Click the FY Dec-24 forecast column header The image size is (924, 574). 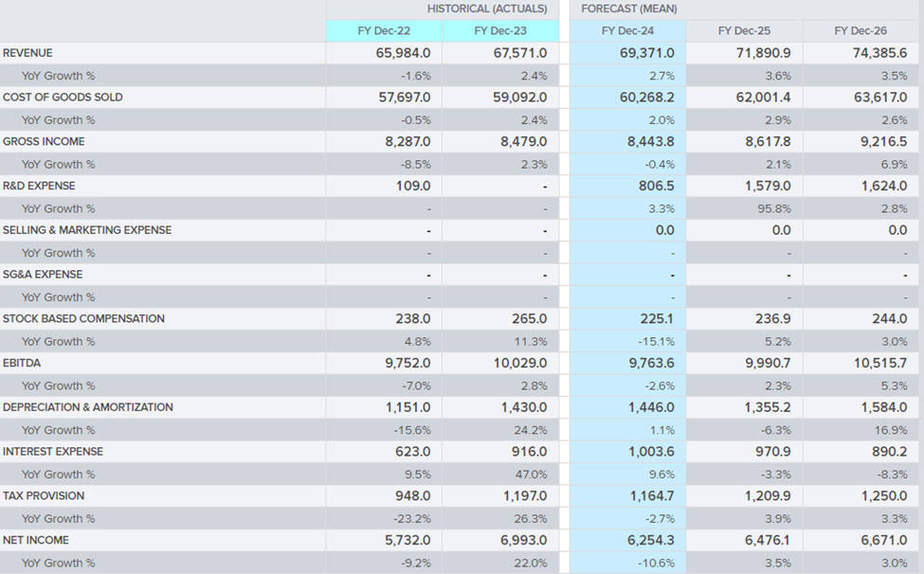point(627,30)
